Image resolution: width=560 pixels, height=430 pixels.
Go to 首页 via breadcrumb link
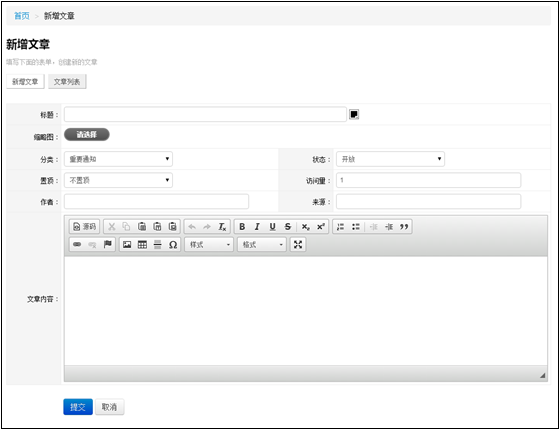coord(21,16)
